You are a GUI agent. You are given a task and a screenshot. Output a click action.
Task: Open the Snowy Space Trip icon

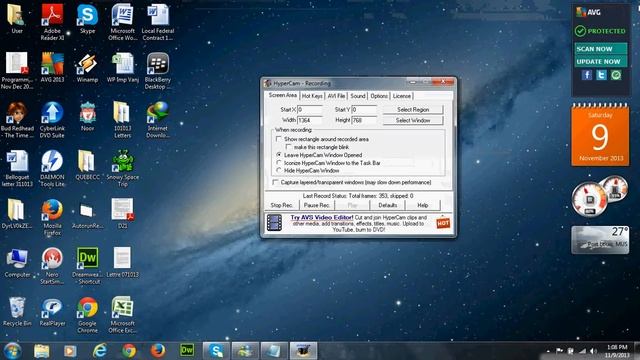pyautogui.click(x=122, y=168)
